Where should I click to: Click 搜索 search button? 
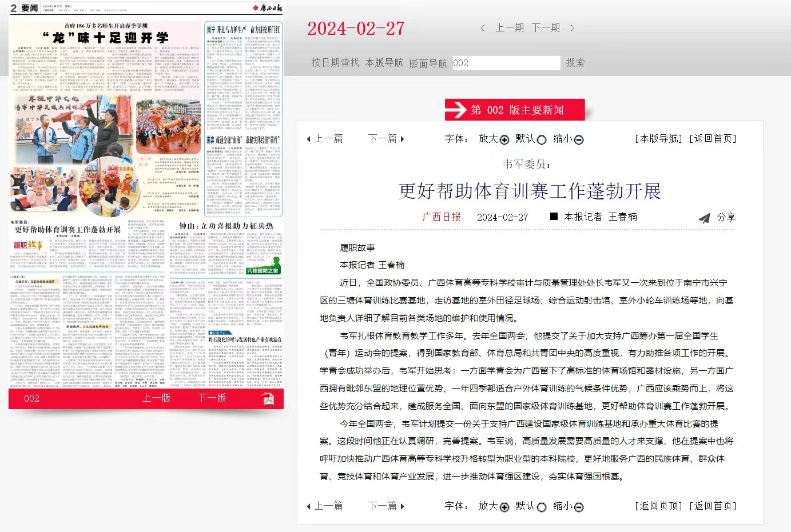tap(575, 62)
